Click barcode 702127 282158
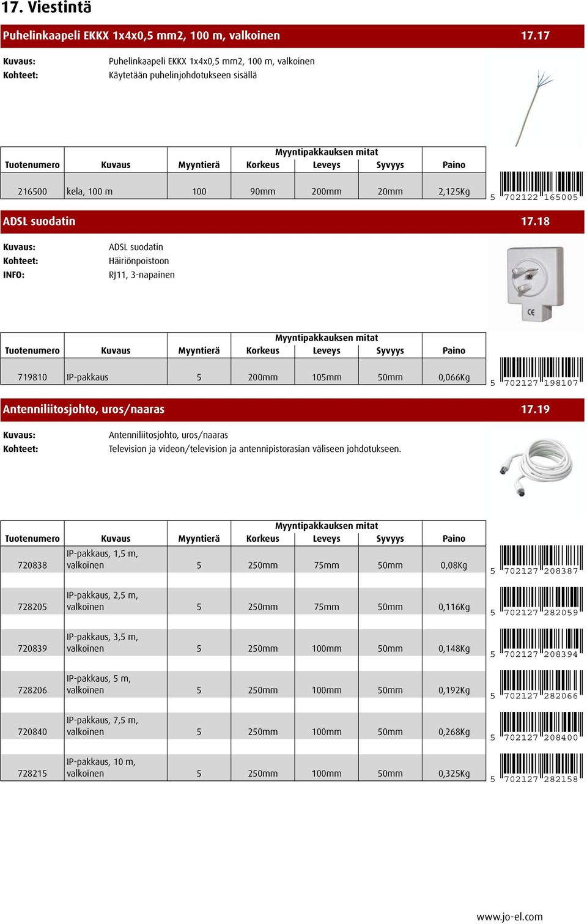The height and width of the screenshot is (924, 587). click(x=536, y=768)
